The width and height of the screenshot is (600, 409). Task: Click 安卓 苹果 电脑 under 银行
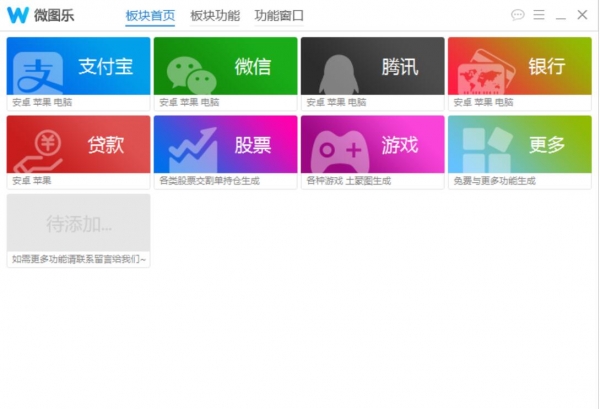coord(483,102)
